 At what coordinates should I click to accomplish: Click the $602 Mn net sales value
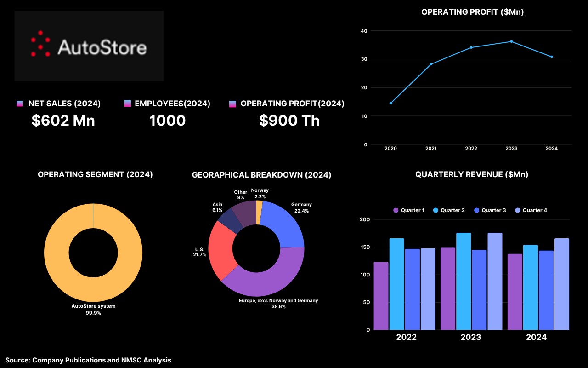click(x=63, y=121)
